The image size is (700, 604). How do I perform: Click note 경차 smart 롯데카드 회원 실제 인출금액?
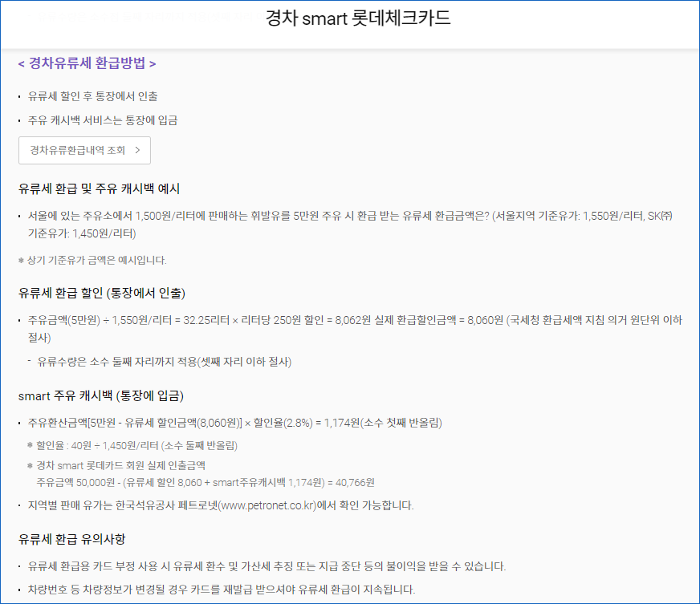(x=120, y=466)
